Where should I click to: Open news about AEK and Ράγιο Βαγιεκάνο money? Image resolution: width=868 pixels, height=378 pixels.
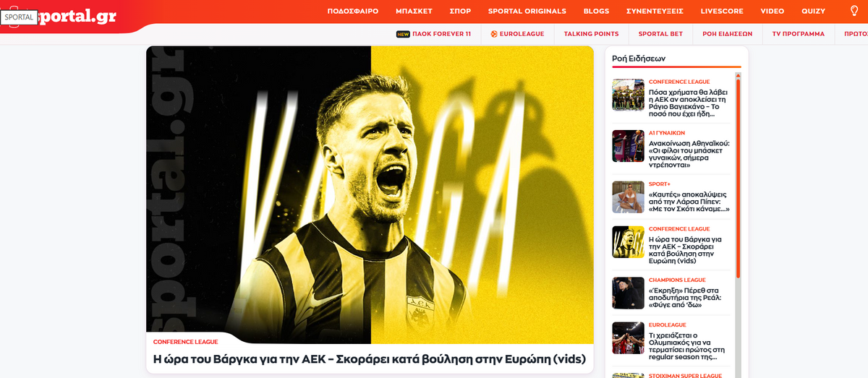(x=689, y=103)
